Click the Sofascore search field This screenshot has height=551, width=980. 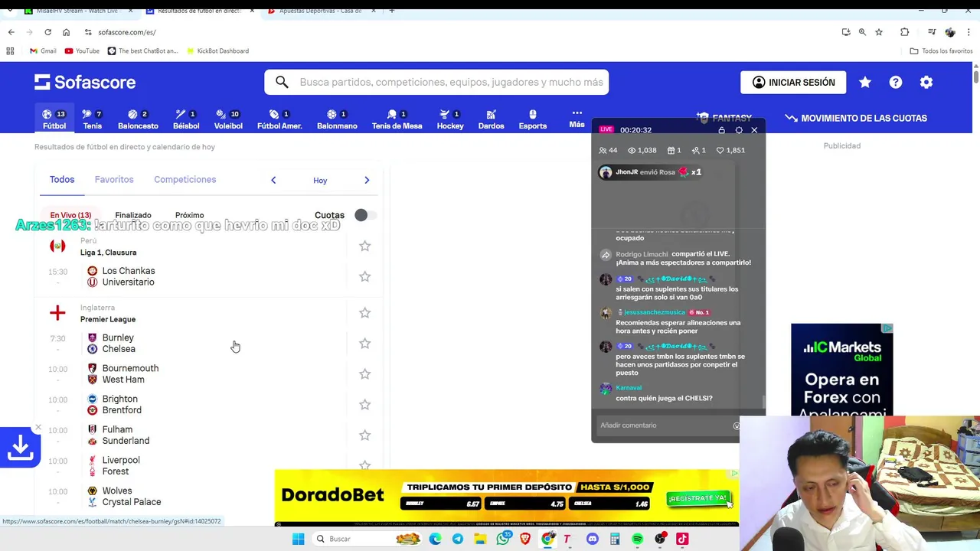436,82
